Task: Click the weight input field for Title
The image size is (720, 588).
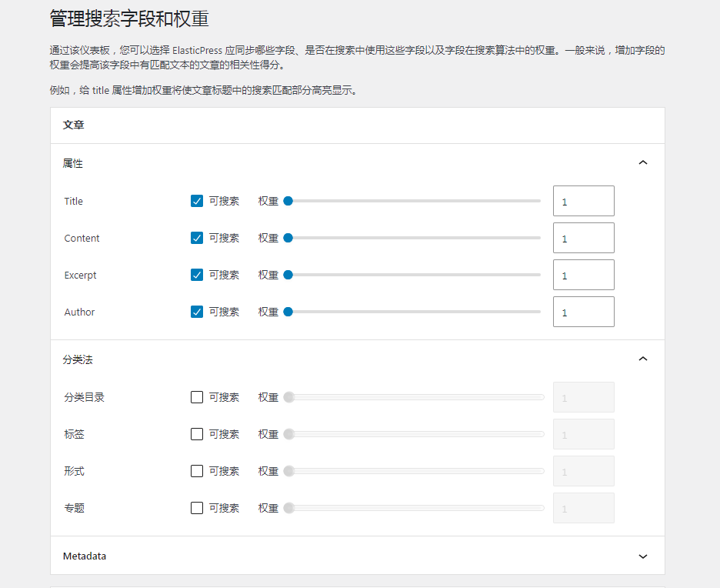Action: click(x=583, y=201)
